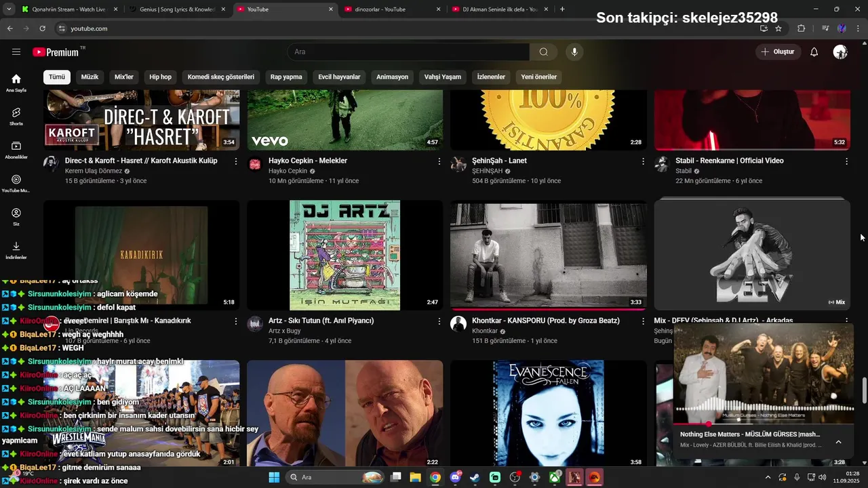Open the YouTube hamburger guide menu
The image size is (868, 488).
tap(16, 52)
